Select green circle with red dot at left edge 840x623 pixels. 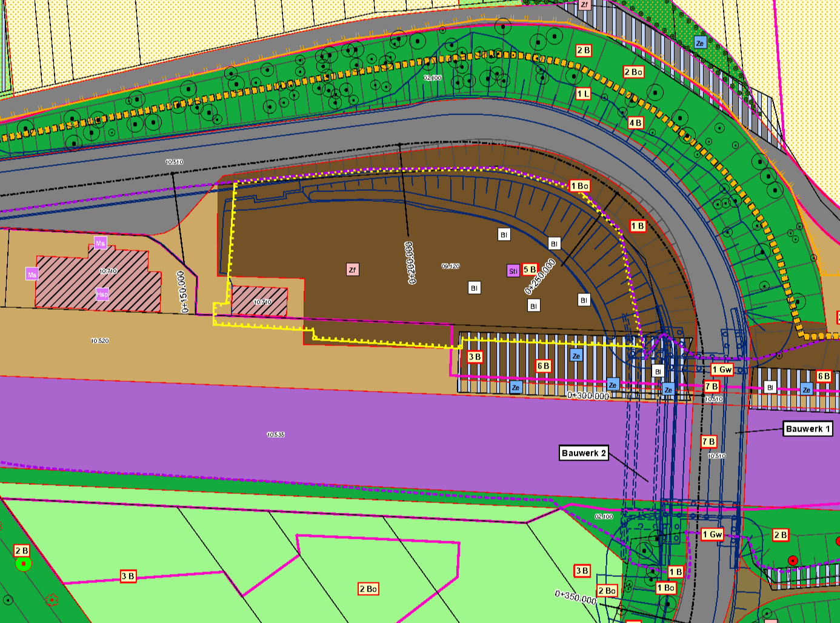pyautogui.click(x=24, y=564)
